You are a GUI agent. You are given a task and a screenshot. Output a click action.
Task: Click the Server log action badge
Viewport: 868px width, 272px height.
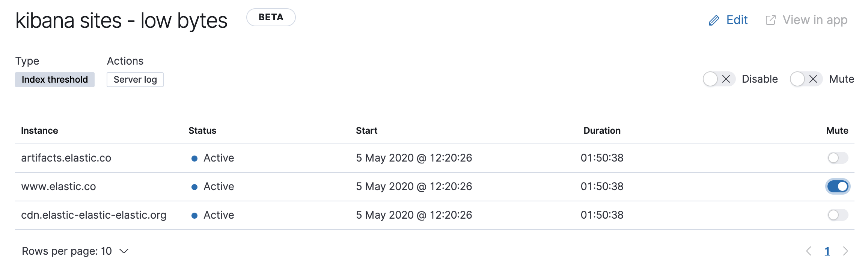point(135,79)
